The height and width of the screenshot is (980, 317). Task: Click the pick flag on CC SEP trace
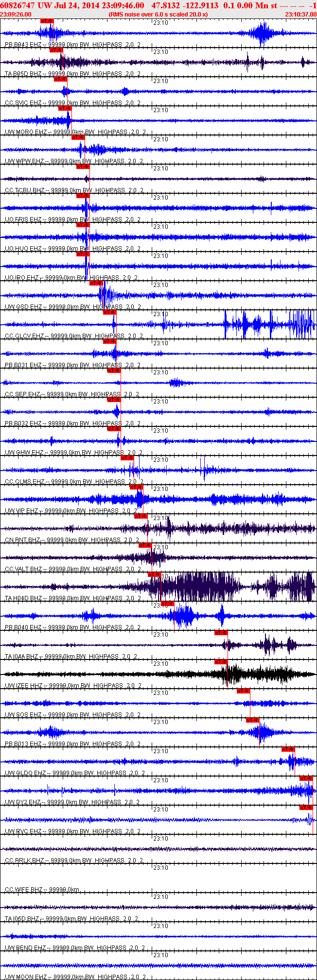pyautogui.click(x=114, y=371)
